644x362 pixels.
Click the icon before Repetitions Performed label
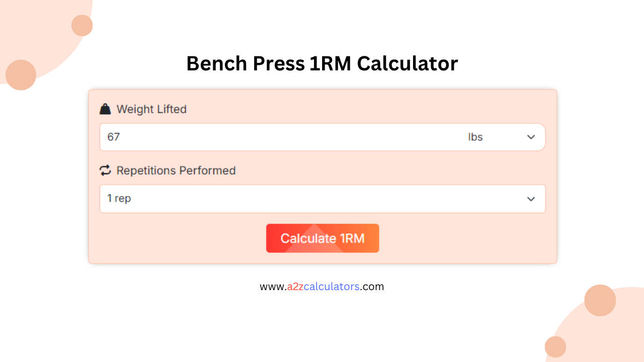[105, 170]
